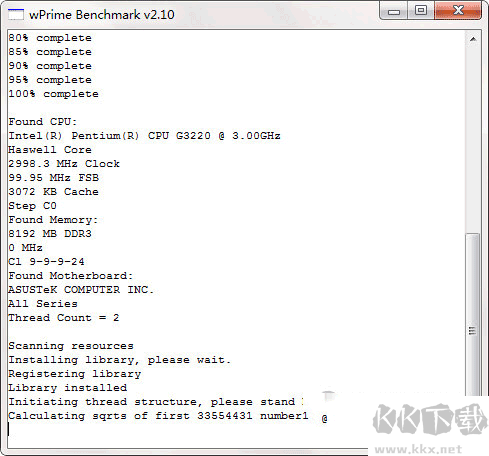Click the Haswell Core text line
This screenshot has height=456, width=489.
[x=50, y=150]
